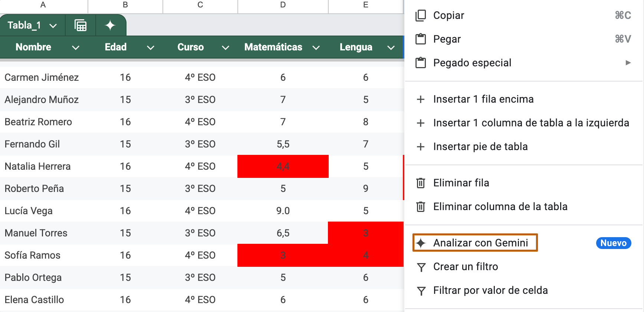Click the funnel icon beside Crear un filtro
Image resolution: width=644 pixels, height=312 pixels.
[x=421, y=267]
